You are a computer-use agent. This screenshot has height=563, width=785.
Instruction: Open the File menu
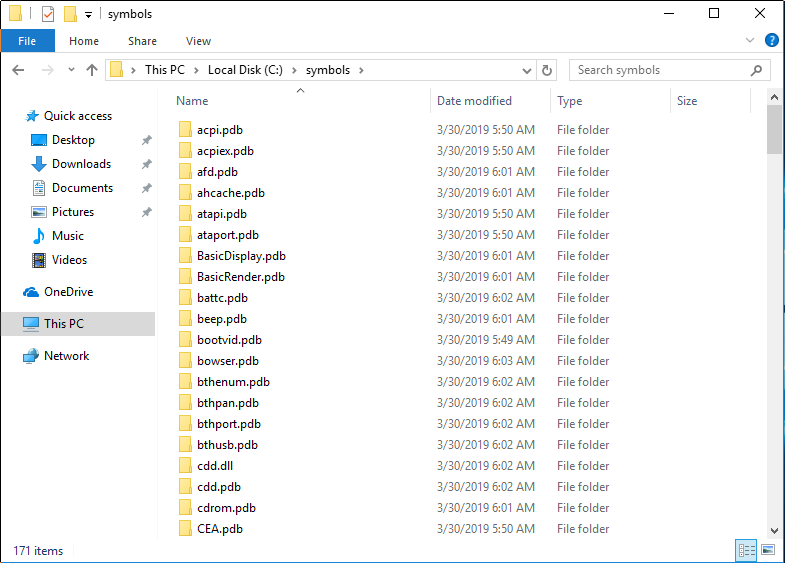click(27, 41)
